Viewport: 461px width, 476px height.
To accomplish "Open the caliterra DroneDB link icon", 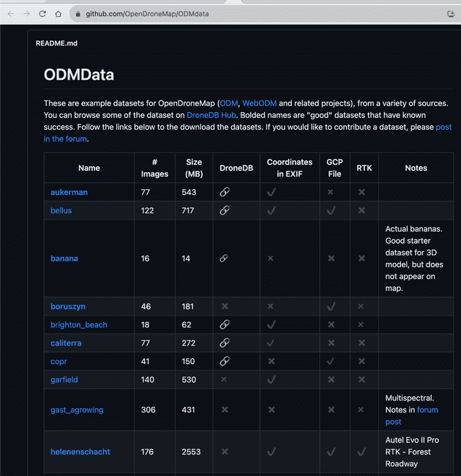I will click(225, 343).
